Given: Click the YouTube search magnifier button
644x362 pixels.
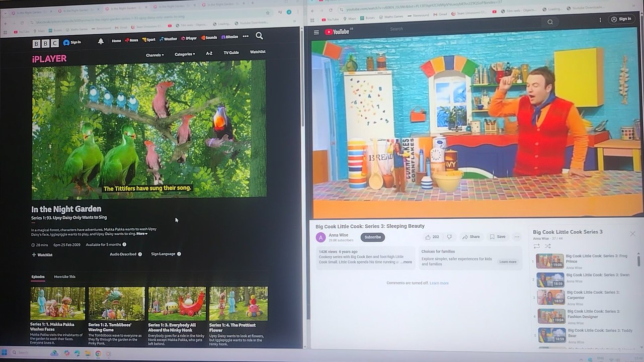Looking at the screenshot, I should 550,22.
